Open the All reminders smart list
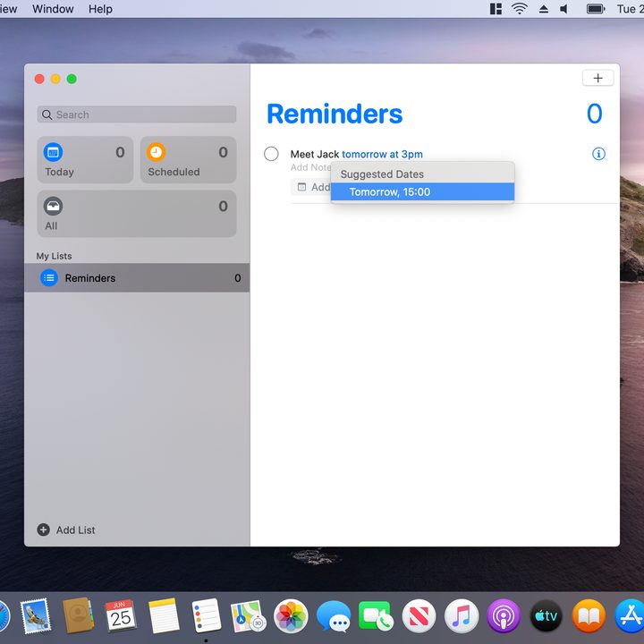 point(136,214)
